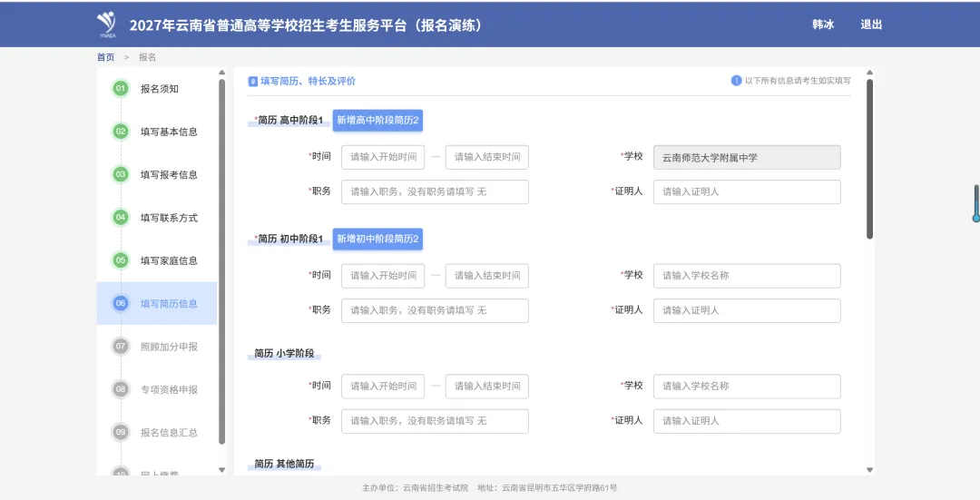Click 新增高中阶段简历2 button
This screenshot has height=500, width=980.
pyautogui.click(x=377, y=120)
